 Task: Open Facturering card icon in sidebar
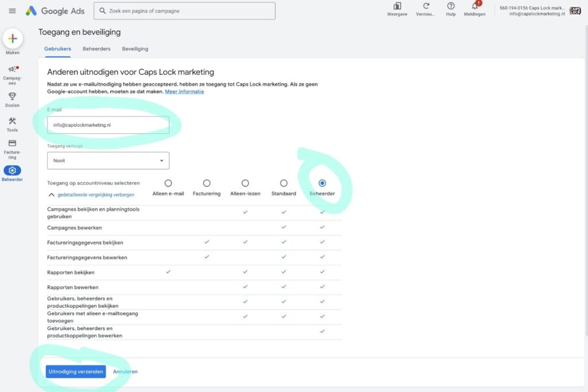coord(13,143)
